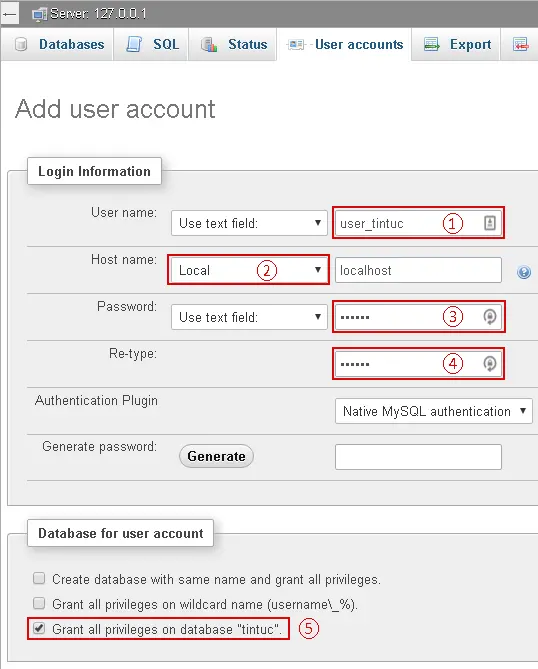Image resolution: width=538 pixels, height=669 pixels.
Task: Click the User accounts card icon
Action: (296, 44)
